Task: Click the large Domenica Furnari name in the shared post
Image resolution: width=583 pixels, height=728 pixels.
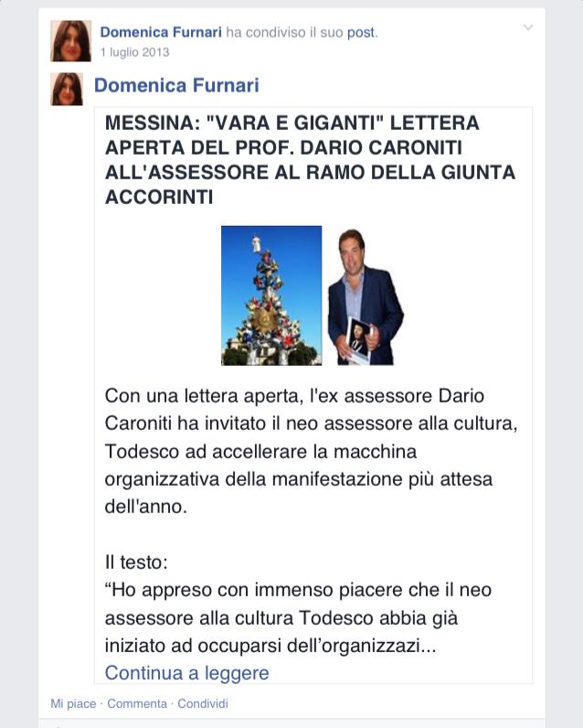Action: (x=176, y=85)
